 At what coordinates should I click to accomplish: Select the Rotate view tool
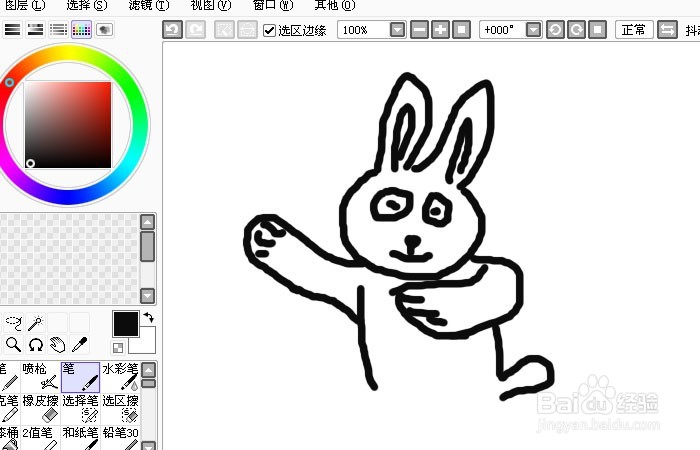[35, 344]
